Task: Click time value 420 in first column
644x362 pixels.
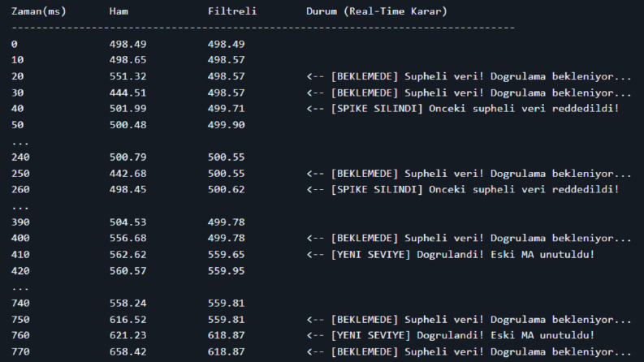Action: click(x=20, y=271)
